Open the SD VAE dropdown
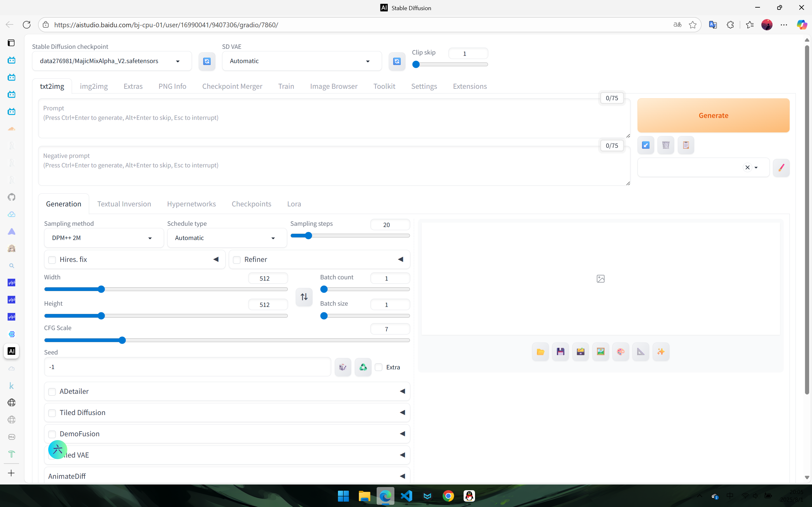The width and height of the screenshot is (812, 507). click(301, 61)
